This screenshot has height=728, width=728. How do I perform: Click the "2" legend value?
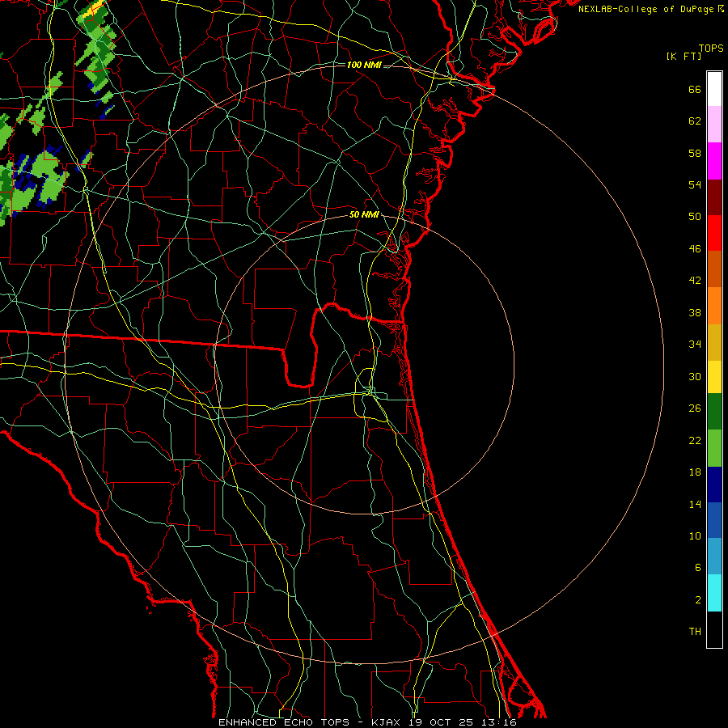click(698, 600)
